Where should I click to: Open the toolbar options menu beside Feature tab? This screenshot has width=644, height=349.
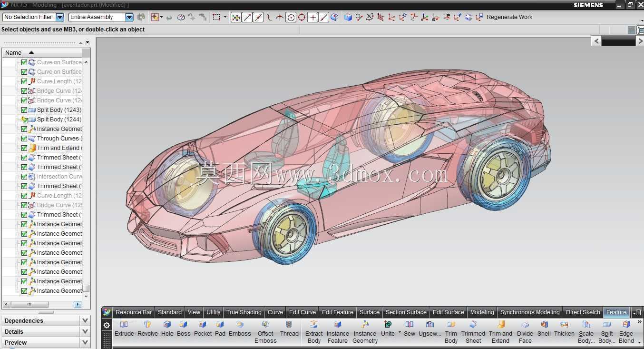coord(637,312)
